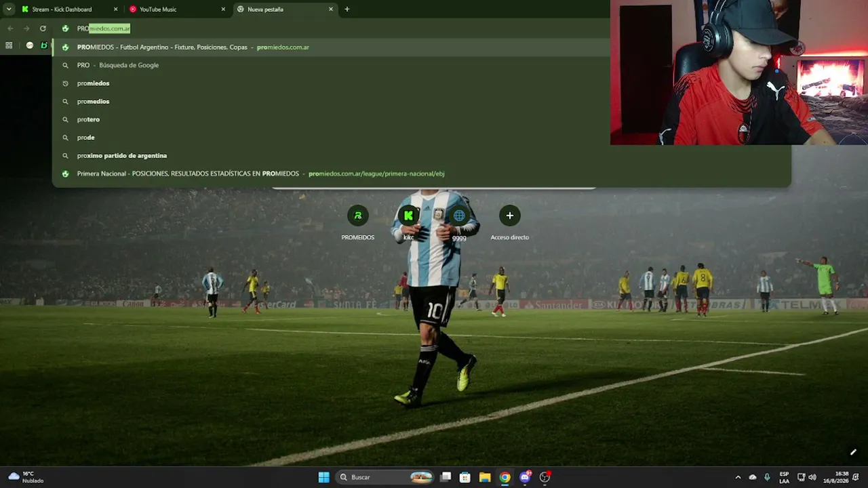Image resolution: width=868 pixels, height=488 pixels.
Task: Open Task View in the taskbar
Action: [x=446, y=477]
